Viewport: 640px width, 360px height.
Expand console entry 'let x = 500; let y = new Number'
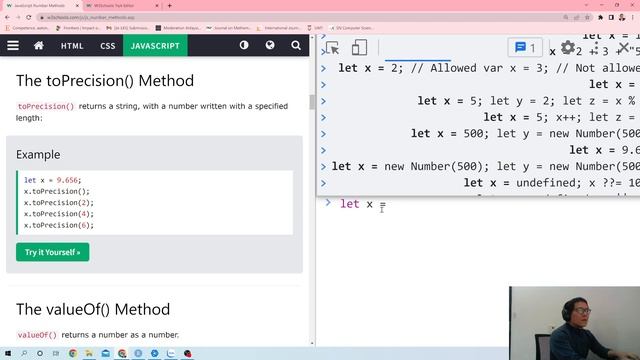click(x=324, y=134)
